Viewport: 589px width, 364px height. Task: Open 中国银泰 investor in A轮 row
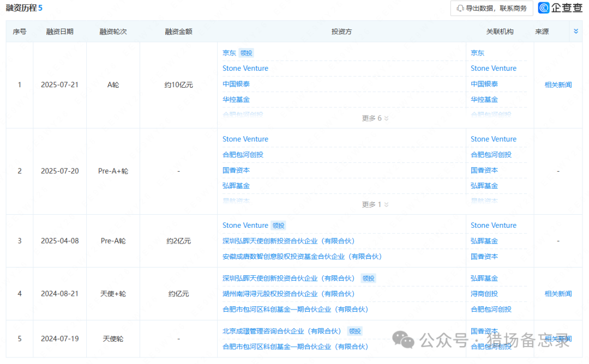[236, 84]
